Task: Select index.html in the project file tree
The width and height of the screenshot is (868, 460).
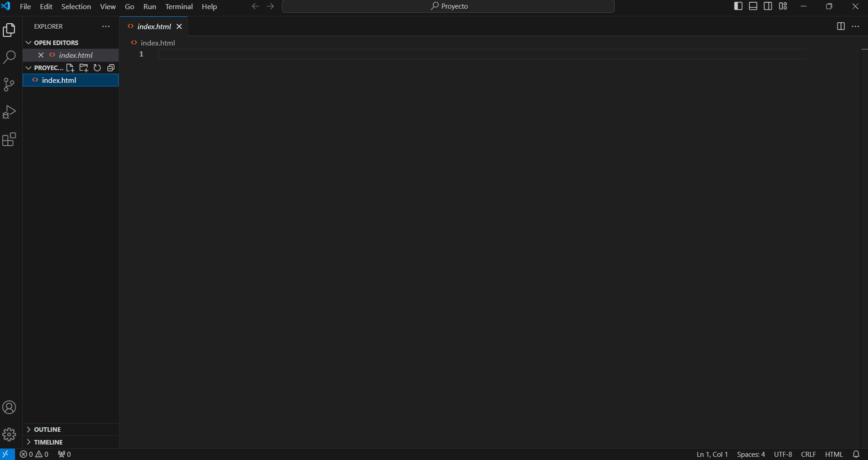Action: coord(70,80)
